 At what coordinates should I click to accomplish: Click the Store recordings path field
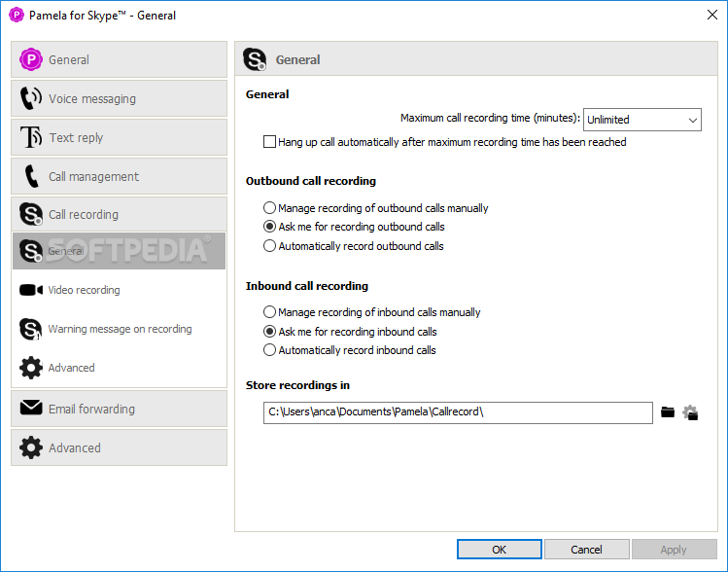(458, 412)
